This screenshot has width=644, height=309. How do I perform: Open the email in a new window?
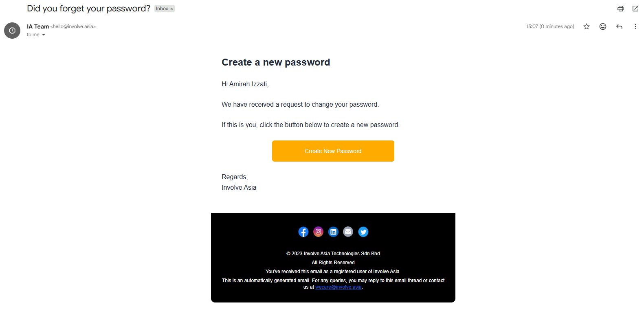(x=635, y=9)
